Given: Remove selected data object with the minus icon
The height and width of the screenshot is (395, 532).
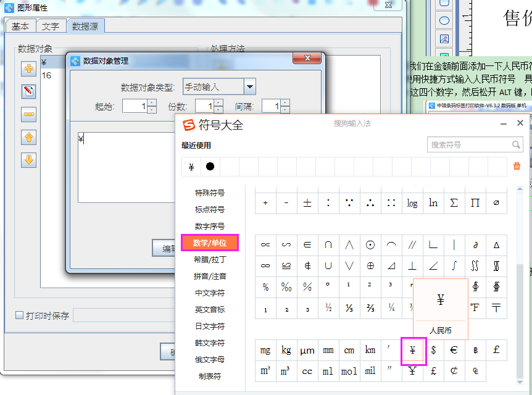Looking at the screenshot, I should (x=28, y=114).
